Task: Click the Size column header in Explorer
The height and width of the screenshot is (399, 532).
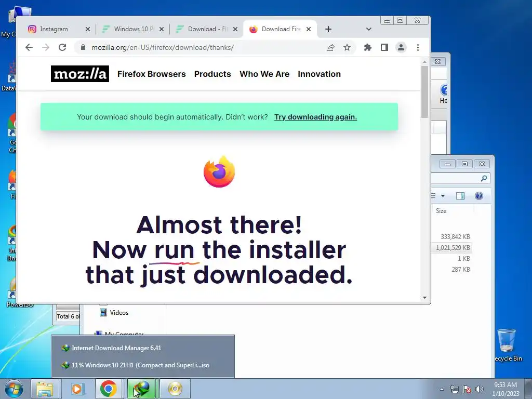Action: coord(453,211)
